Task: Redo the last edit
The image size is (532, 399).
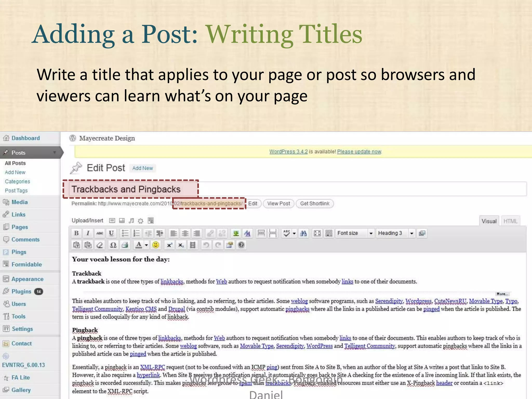Action: click(x=218, y=245)
